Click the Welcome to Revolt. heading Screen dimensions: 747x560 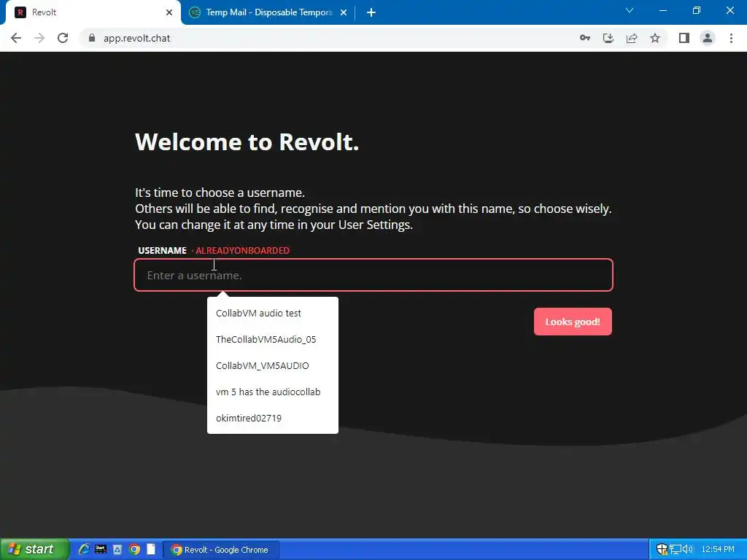point(247,142)
